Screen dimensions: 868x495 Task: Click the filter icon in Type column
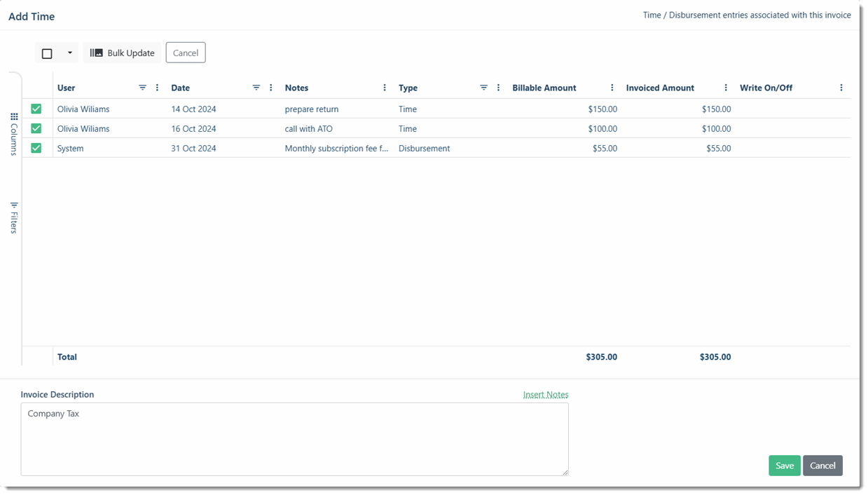[x=483, y=88]
